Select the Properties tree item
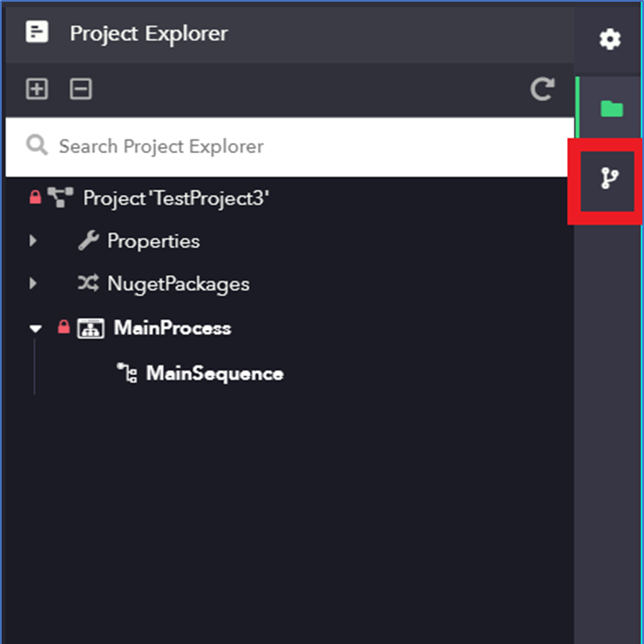The height and width of the screenshot is (644, 644). click(153, 241)
